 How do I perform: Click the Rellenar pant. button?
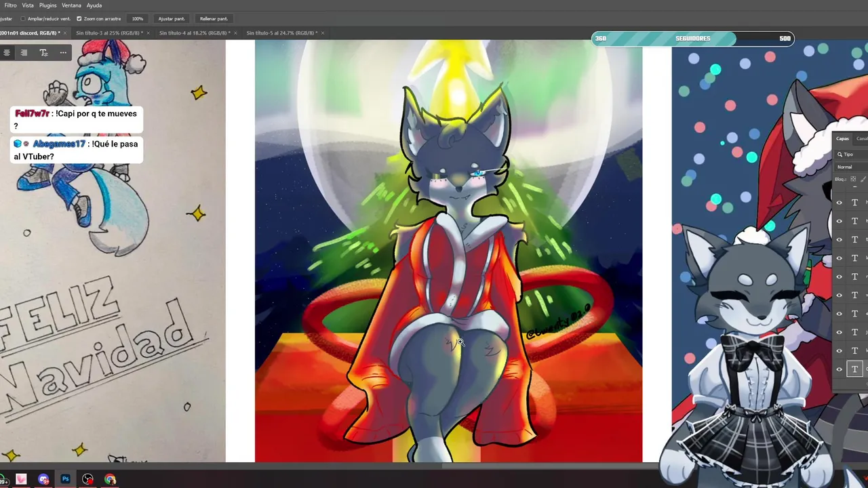point(214,19)
